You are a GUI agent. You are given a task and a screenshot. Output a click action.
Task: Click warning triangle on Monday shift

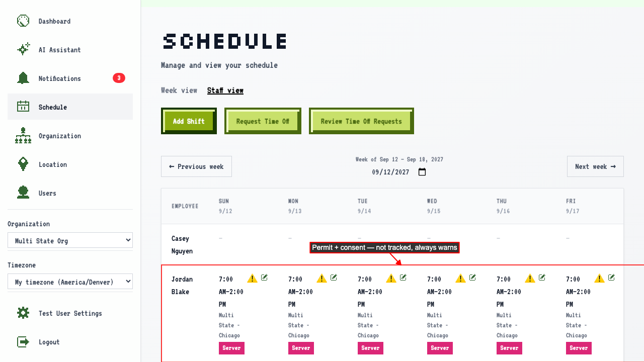pos(322,278)
